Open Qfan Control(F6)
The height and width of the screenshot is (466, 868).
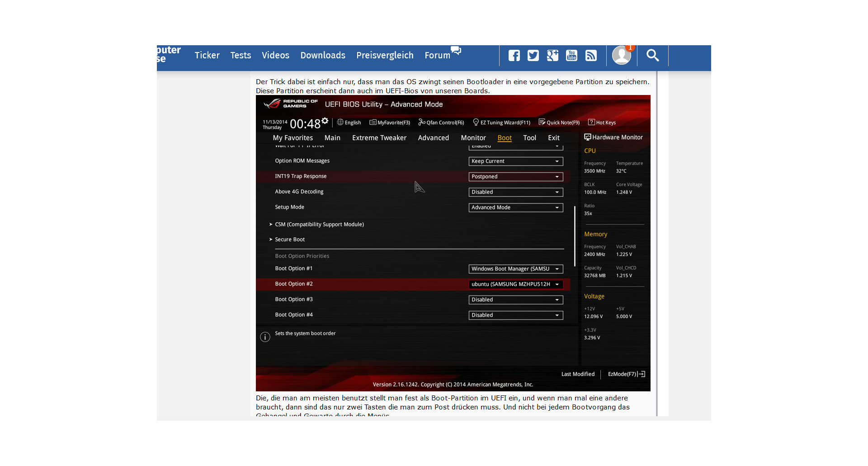441,123
